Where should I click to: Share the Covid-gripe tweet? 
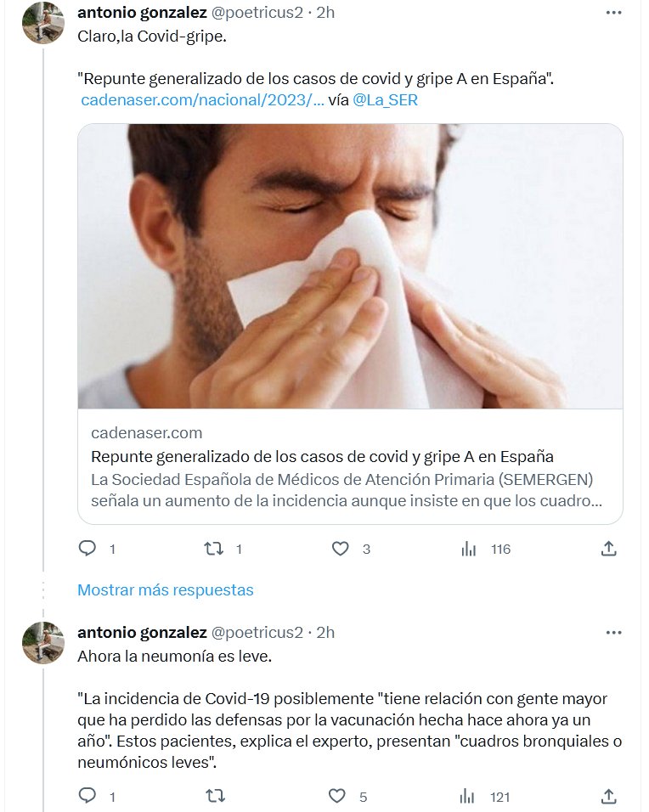pos(608,550)
